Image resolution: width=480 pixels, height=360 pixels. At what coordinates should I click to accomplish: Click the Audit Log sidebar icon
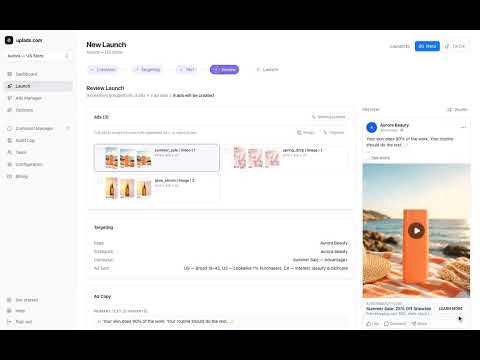10,140
